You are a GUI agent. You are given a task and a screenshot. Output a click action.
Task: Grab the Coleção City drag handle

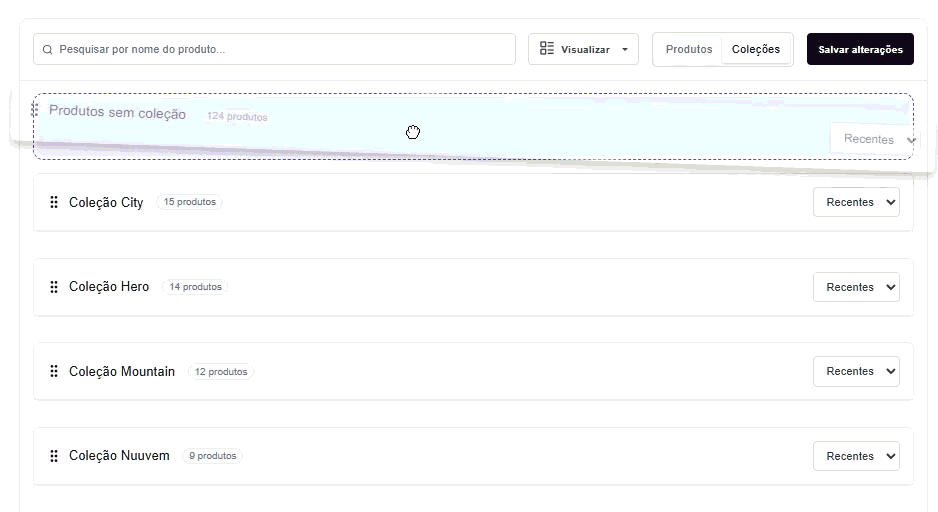[x=54, y=202]
